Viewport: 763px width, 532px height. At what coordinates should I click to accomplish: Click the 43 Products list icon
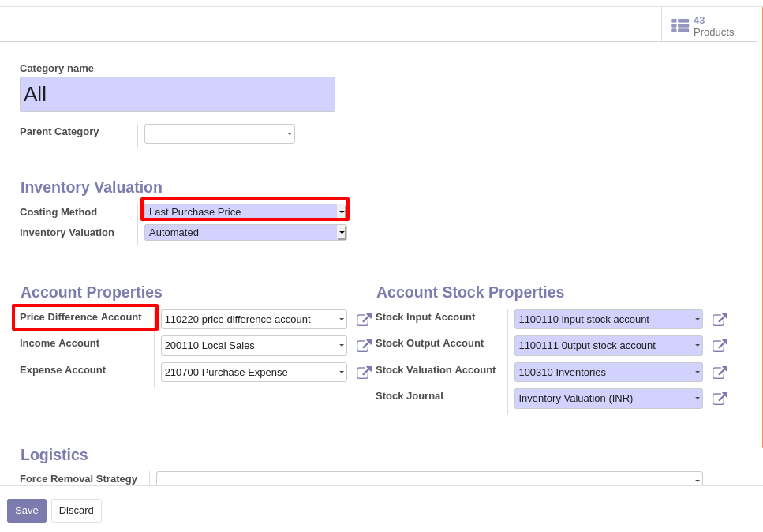(x=680, y=26)
